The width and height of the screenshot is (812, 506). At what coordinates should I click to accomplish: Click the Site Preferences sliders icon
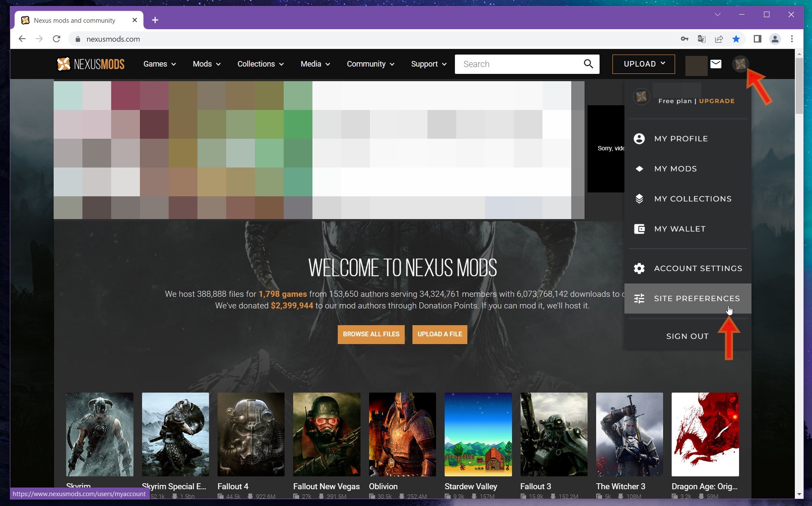click(639, 299)
